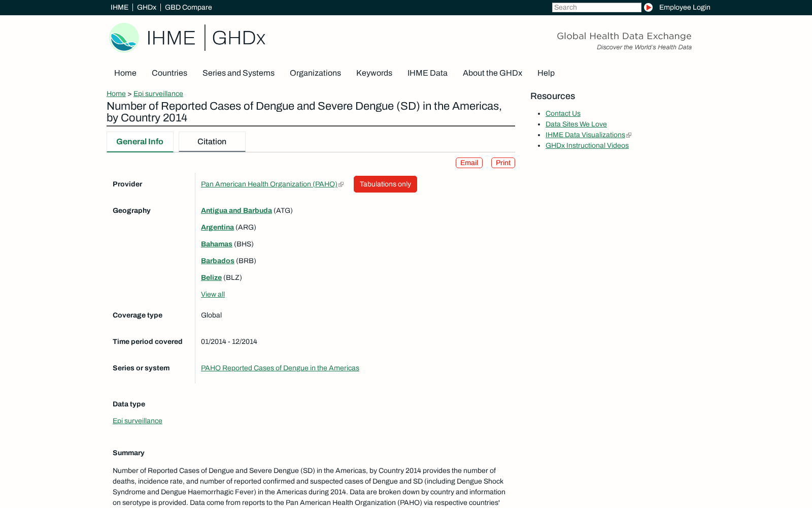Click Employee Login link
The height and width of the screenshot is (508, 812).
tap(685, 7)
